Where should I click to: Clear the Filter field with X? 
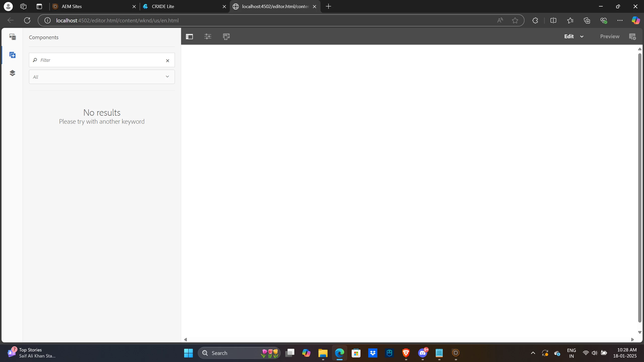click(x=168, y=61)
